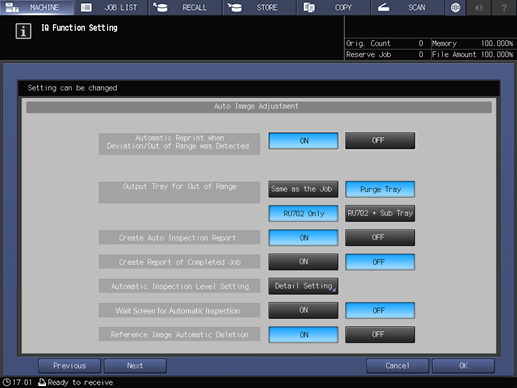This screenshot has height=388, width=517.
Task: Enable Wait Screen for Automatic Inspection
Action: pos(303,310)
